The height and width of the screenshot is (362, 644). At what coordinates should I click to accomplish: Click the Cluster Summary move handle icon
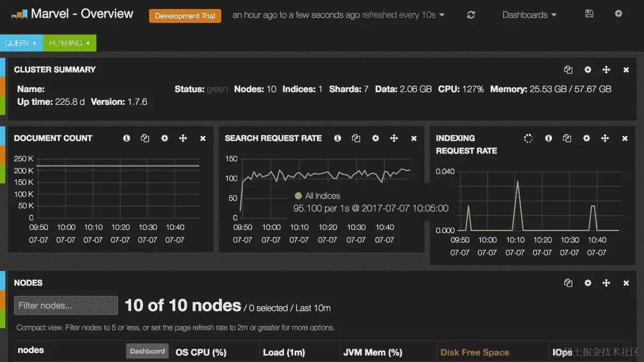(606, 70)
